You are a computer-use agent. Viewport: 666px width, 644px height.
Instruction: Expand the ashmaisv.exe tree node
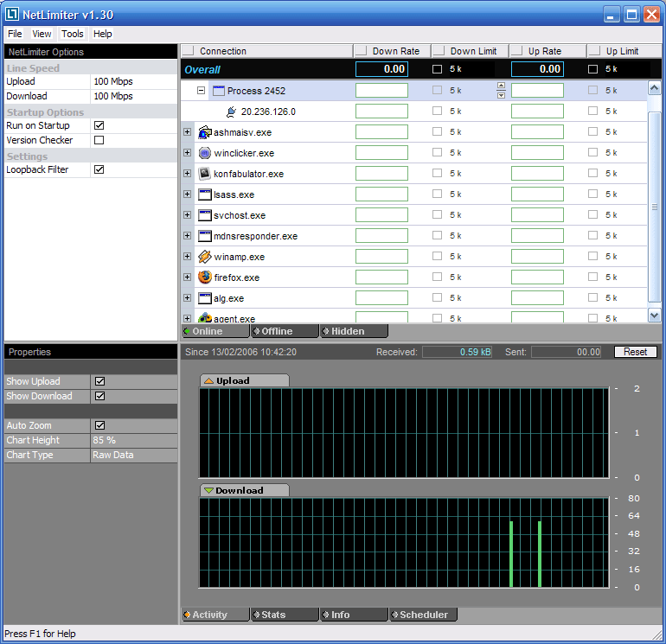188,131
